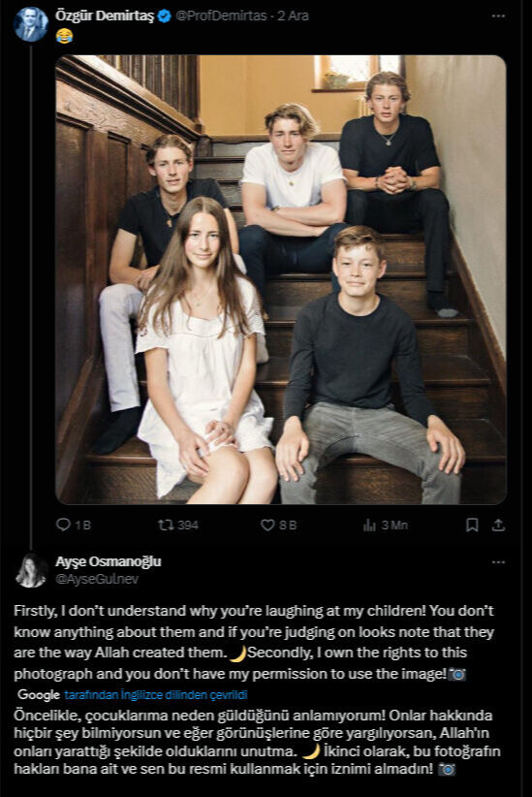Bookmark the tweet with the bookmark icon
This screenshot has width=532, height=797.
[x=472, y=526]
